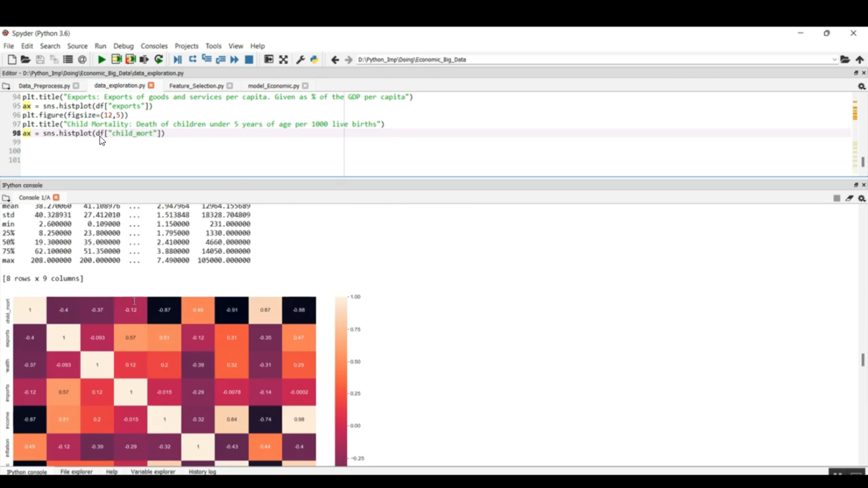Open file using the folder icon
The width and height of the screenshot is (868, 488).
[x=25, y=60]
